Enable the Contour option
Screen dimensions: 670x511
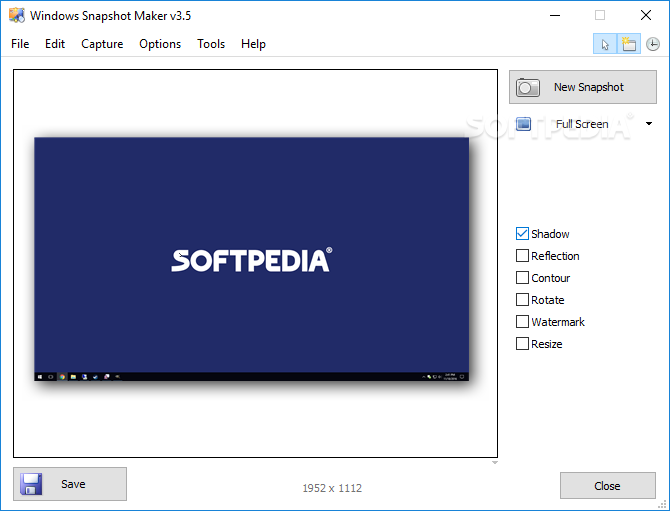pos(522,278)
